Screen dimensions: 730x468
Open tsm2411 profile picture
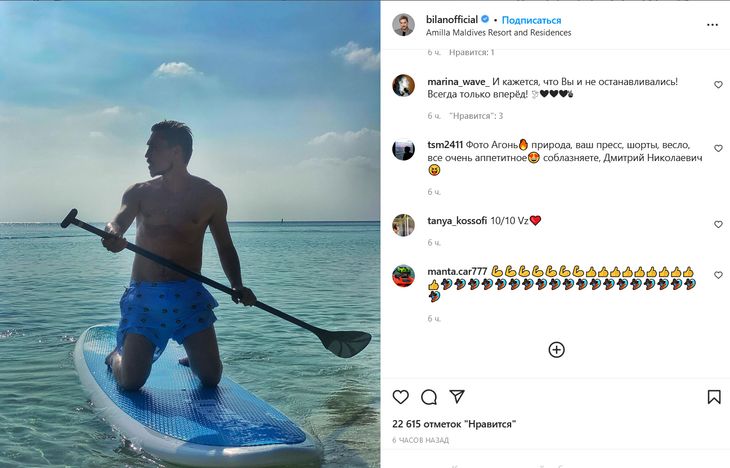(x=403, y=149)
